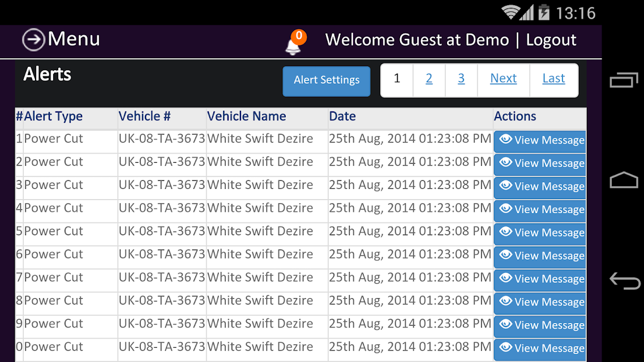
Task: View Message for alert row 4
Action: pyautogui.click(x=540, y=210)
